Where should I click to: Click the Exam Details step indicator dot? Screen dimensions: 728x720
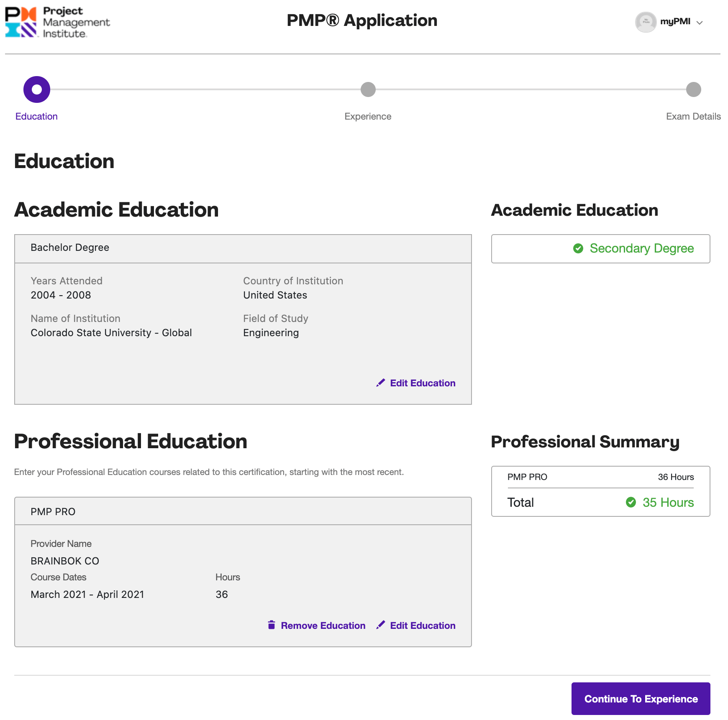[693, 89]
